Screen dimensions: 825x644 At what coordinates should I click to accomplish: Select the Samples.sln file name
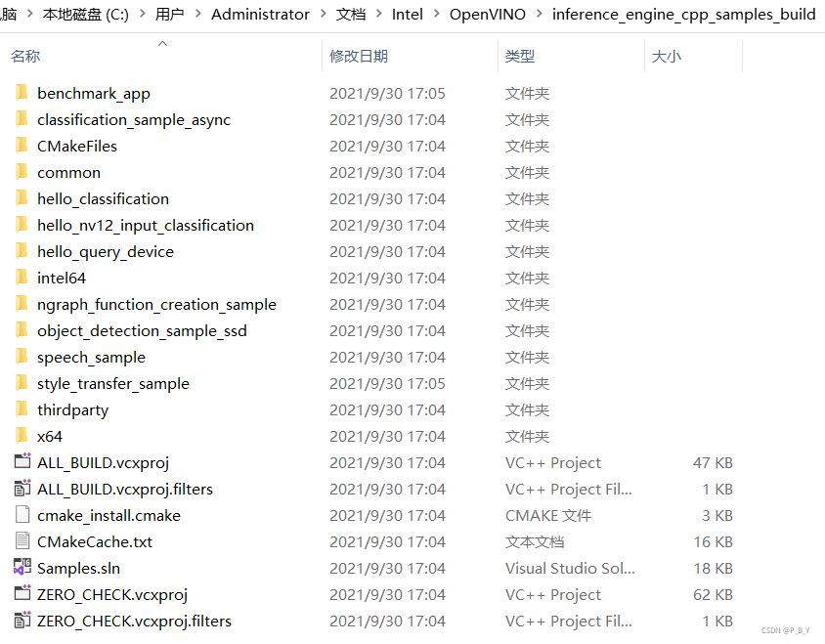coord(78,568)
